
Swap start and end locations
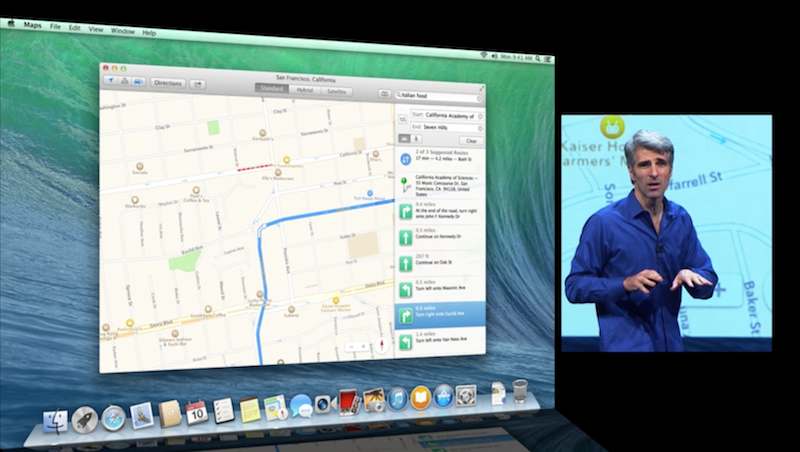[403, 119]
